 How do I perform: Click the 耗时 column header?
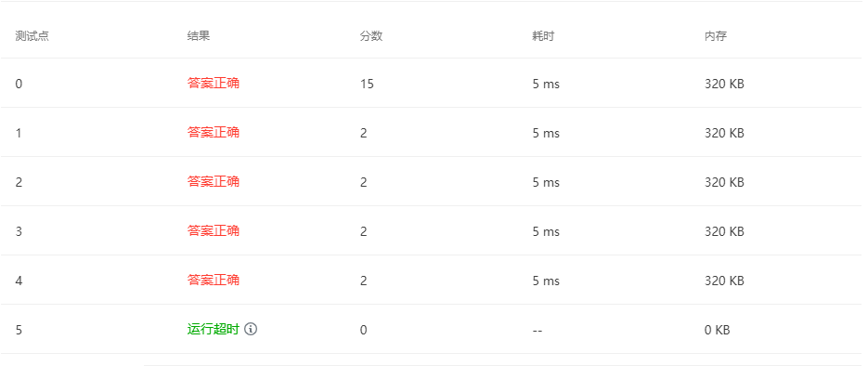pos(543,36)
